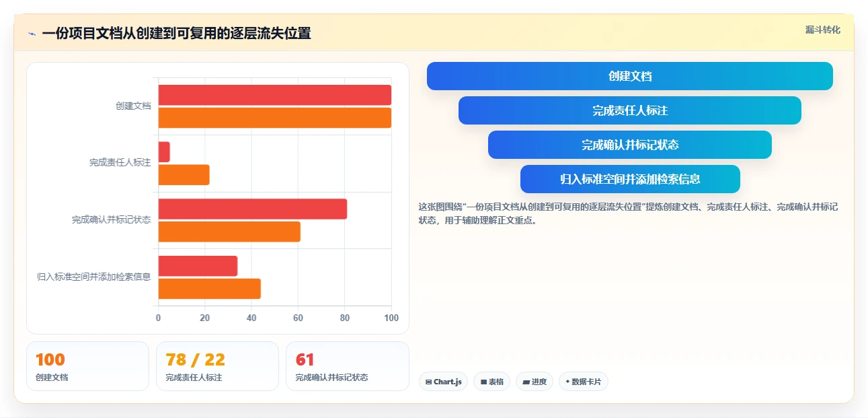
Task: Click the stat value 78 / 22
Action: 196,360
